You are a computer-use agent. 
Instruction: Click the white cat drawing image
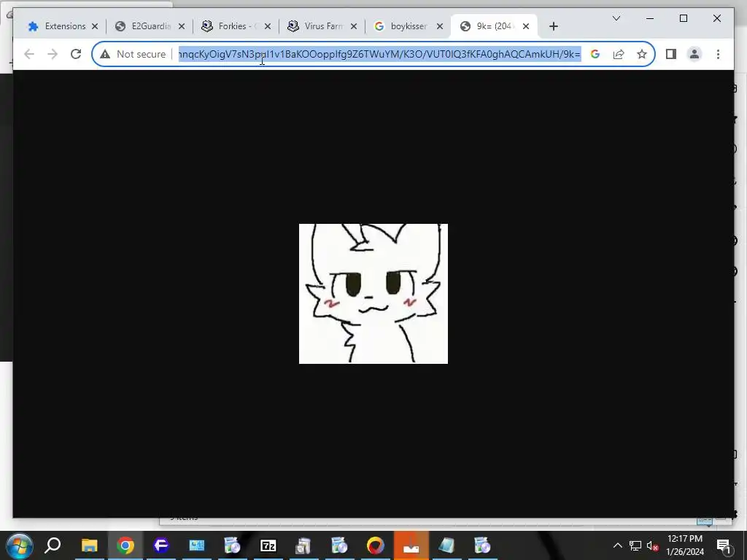tap(373, 294)
